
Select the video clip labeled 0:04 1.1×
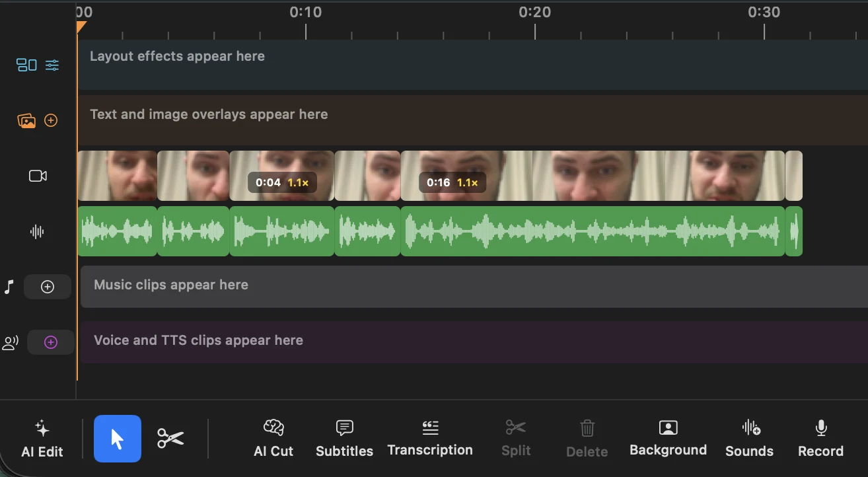pyautogui.click(x=282, y=176)
